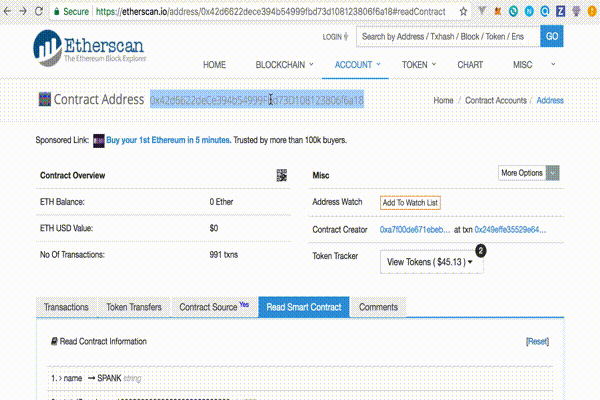
Task: Click the browser forward arrow
Action: point(23,11)
